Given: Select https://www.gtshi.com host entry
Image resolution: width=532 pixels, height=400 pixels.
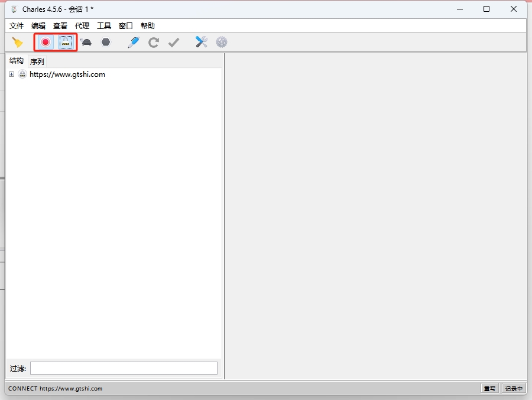Looking at the screenshot, I should point(67,74).
